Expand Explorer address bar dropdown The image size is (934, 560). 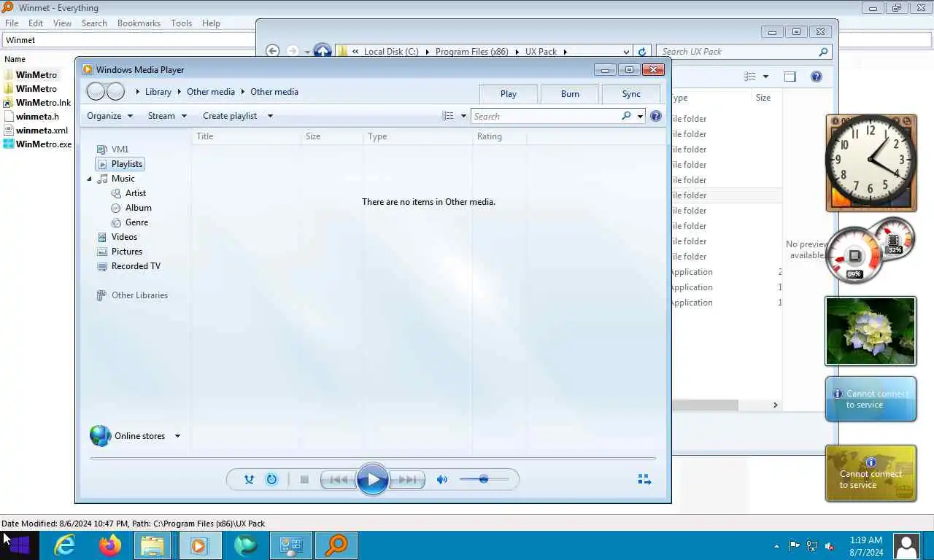click(626, 52)
